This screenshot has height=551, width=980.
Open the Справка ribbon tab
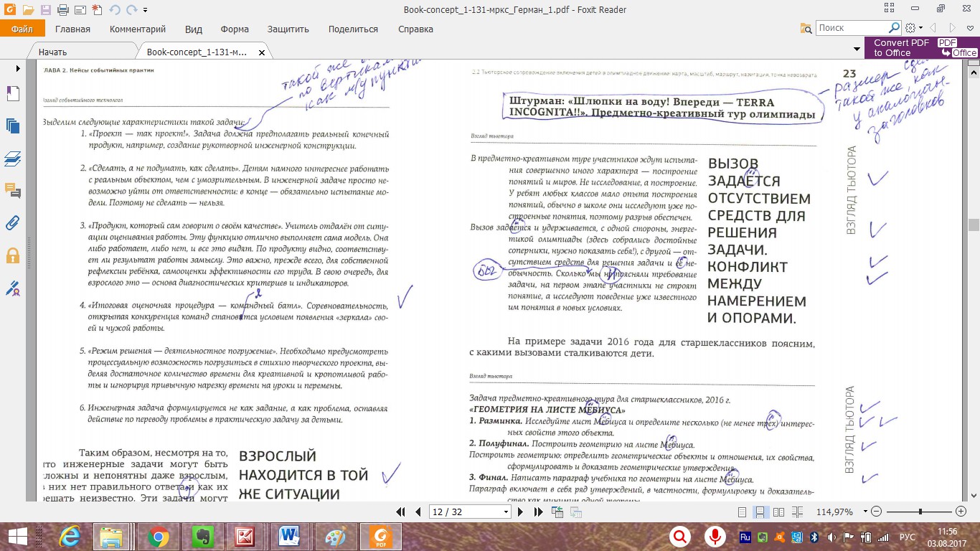pyautogui.click(x=415, y=29)
